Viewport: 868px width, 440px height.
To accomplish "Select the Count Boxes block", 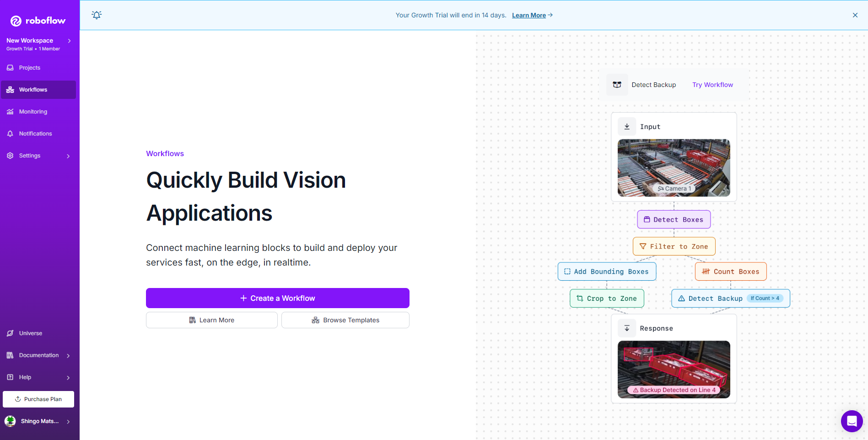I will coord(731,272).
